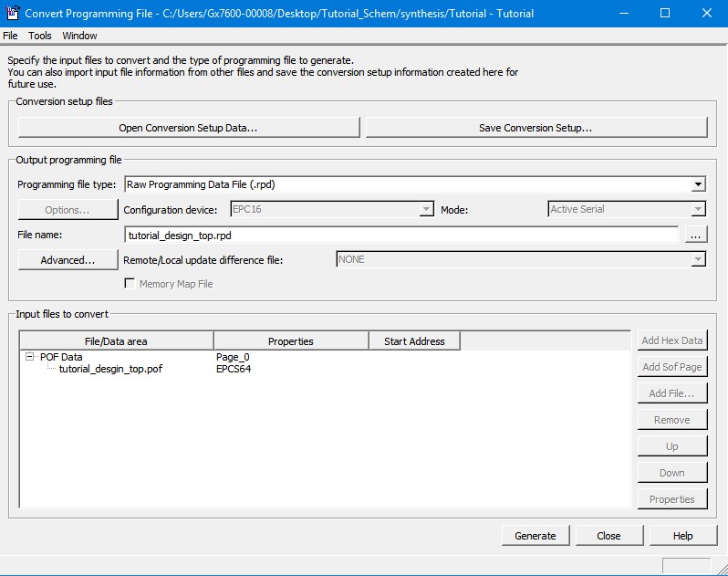Close window via title bar X

click(x=707, y=13)
